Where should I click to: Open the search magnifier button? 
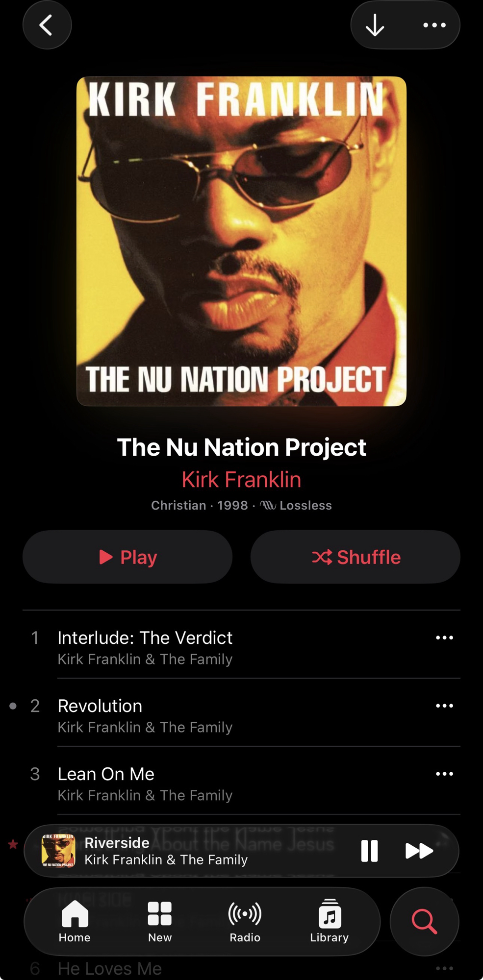tap(424, 921)
